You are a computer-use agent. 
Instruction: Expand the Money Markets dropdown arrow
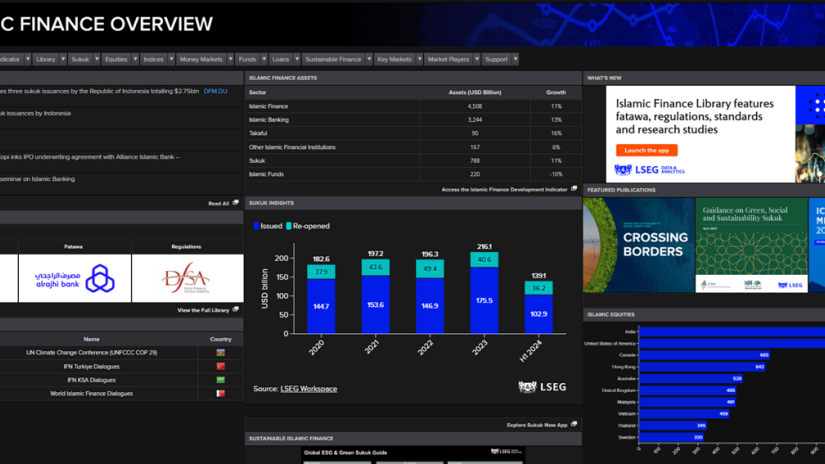(230, 59)
